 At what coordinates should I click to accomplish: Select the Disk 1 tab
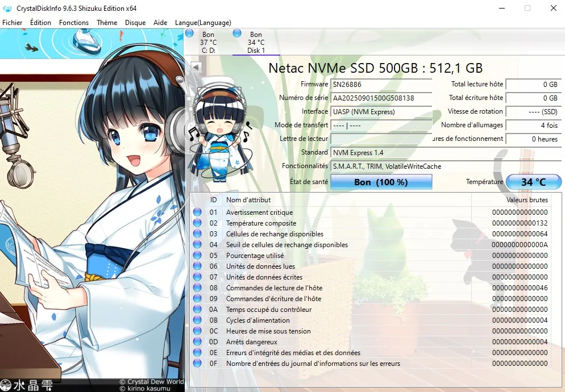tap(256, 43)
